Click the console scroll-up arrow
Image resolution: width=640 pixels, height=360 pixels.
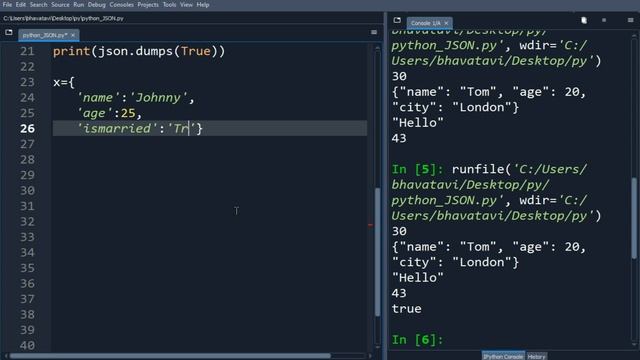(634, 36)
